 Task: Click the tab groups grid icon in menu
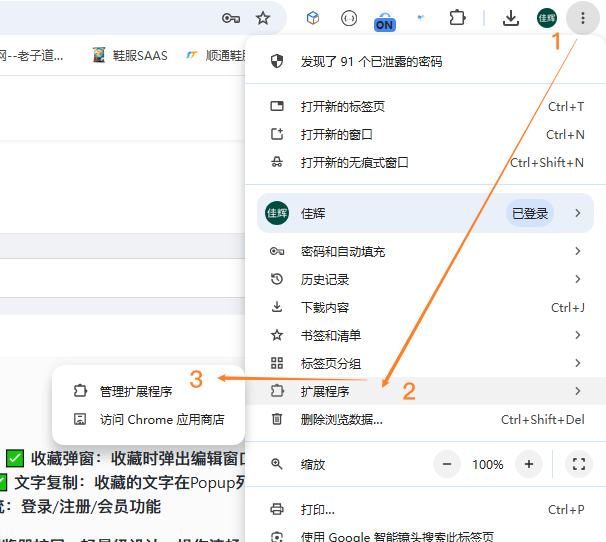[x=277, y=363]
